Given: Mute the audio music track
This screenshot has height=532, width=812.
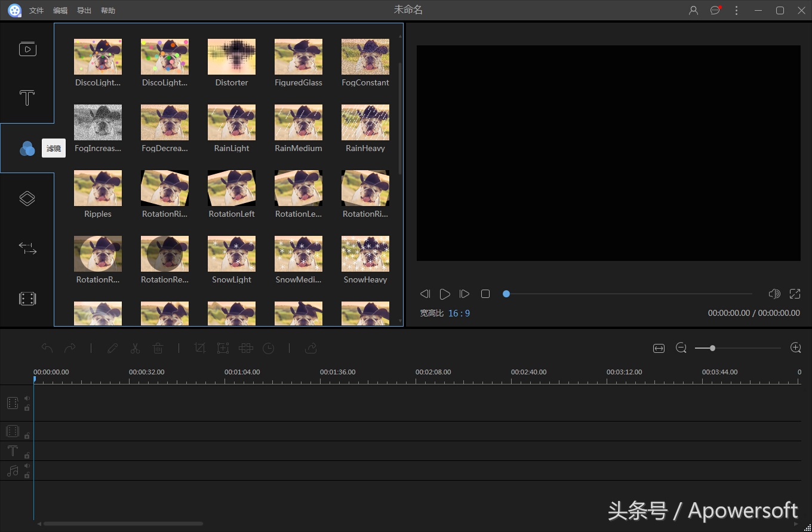Looking at the screenshot, I should coord(27,466).
